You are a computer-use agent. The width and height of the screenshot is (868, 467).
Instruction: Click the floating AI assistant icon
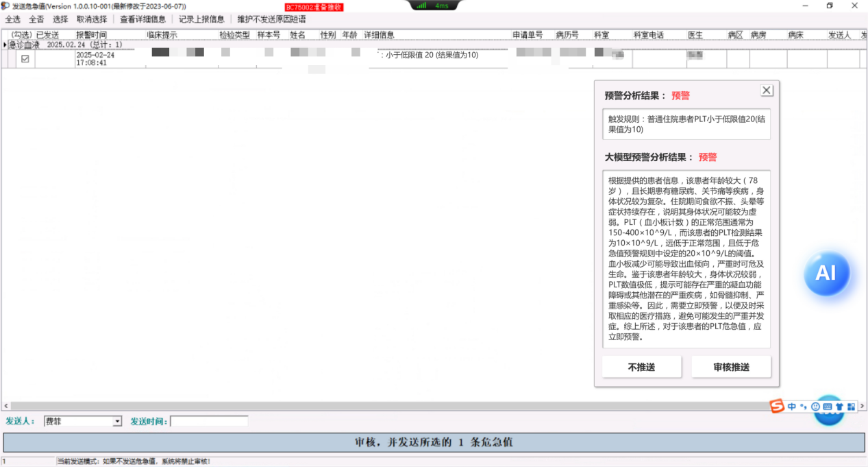827,273
